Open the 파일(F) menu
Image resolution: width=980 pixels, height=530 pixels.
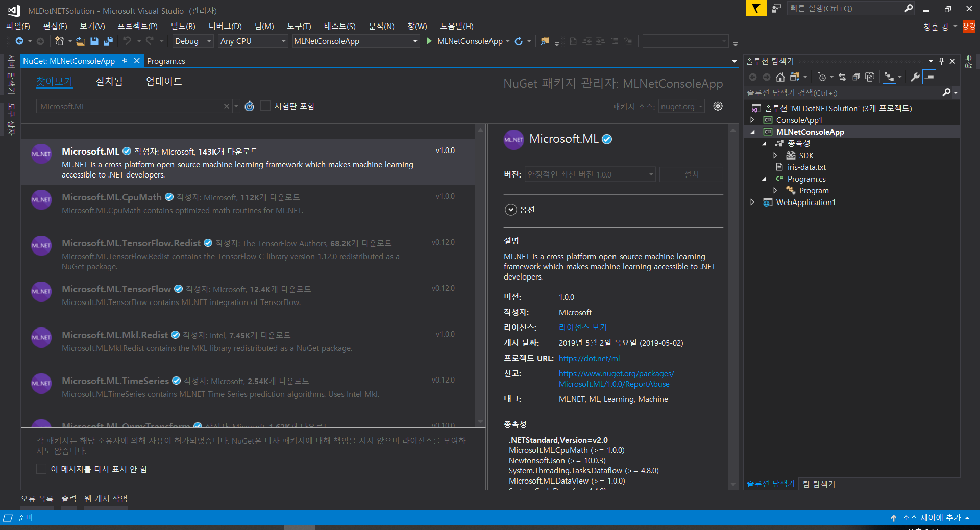(18, 26)
